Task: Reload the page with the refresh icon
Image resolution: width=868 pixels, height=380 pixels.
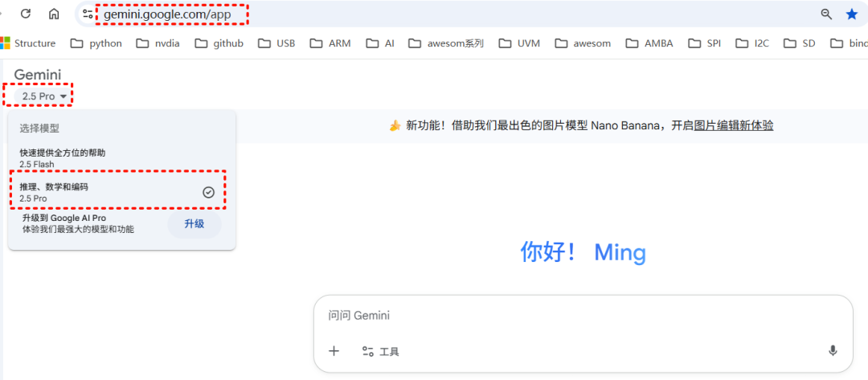Action: tap(26, 14)
